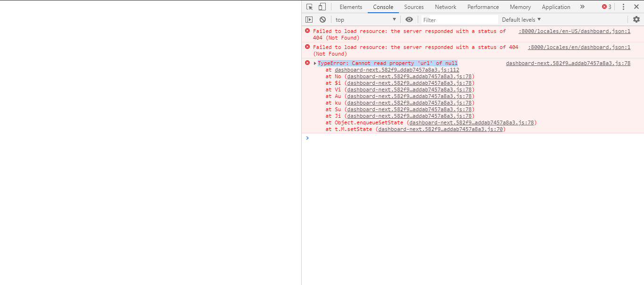Open the 'at Ji' stack frame link

(x=409, y=116)
